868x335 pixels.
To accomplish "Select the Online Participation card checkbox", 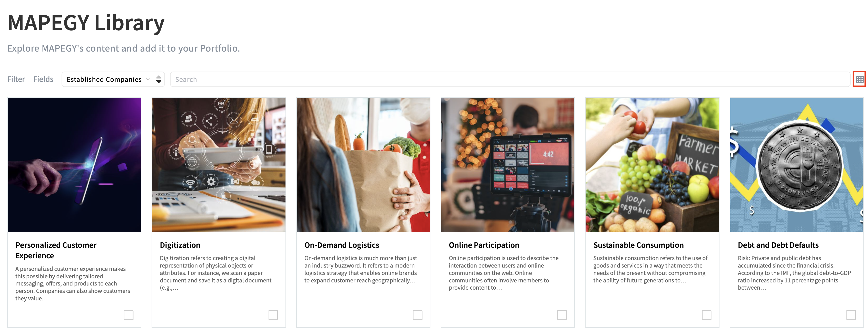I will tap(562, 315).
